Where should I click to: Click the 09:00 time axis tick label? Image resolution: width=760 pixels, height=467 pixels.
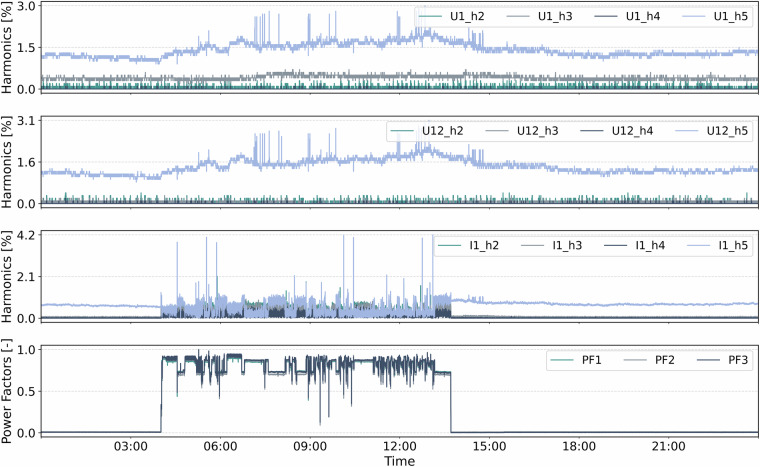310,446
